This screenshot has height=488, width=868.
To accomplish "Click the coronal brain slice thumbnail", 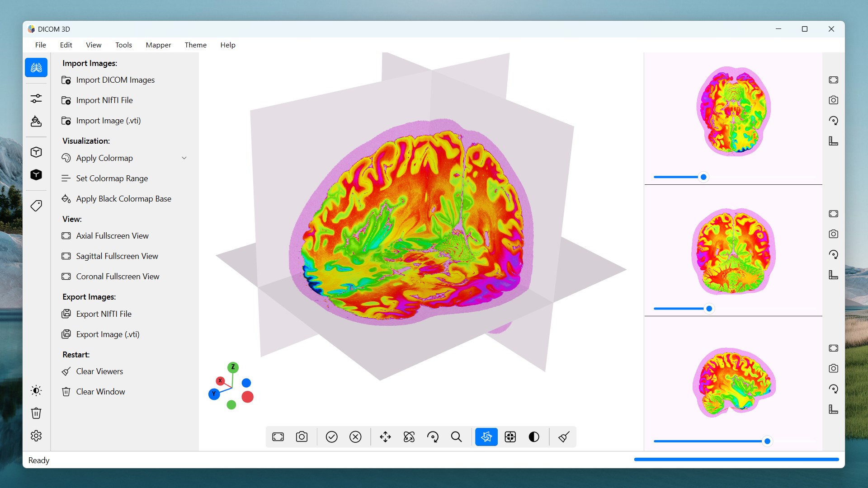I will [x=733, y=251].
